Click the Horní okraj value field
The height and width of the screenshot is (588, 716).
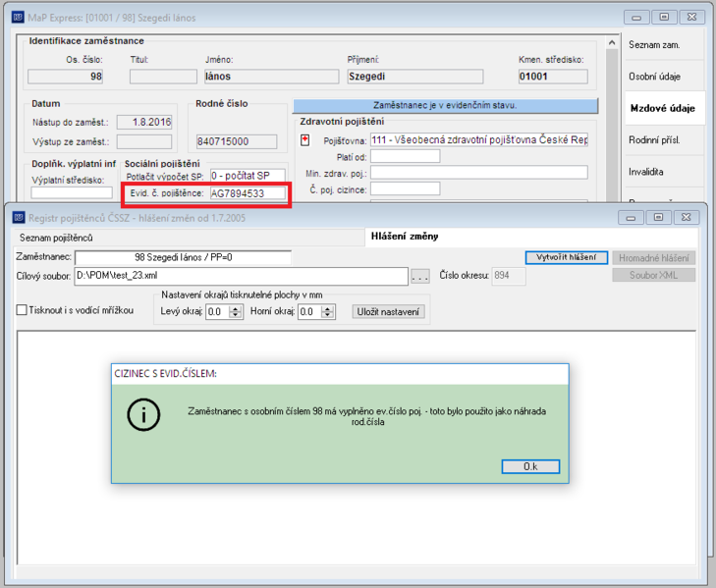[309, 312]
